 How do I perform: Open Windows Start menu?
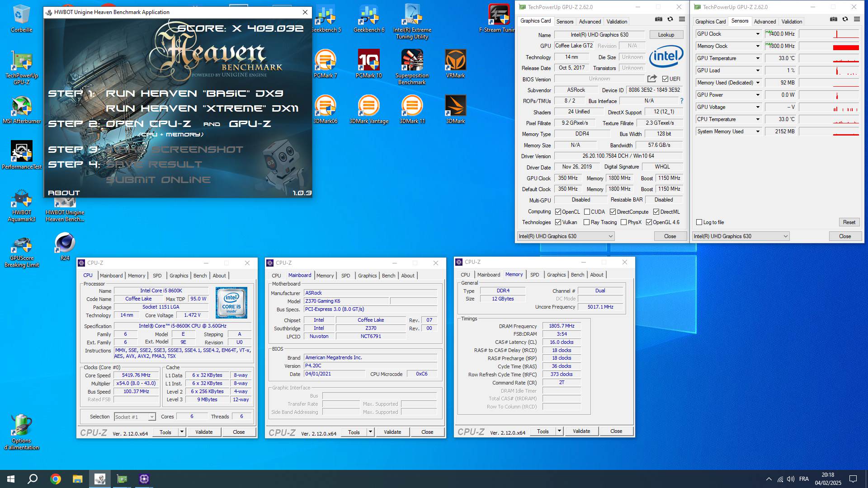11,479
